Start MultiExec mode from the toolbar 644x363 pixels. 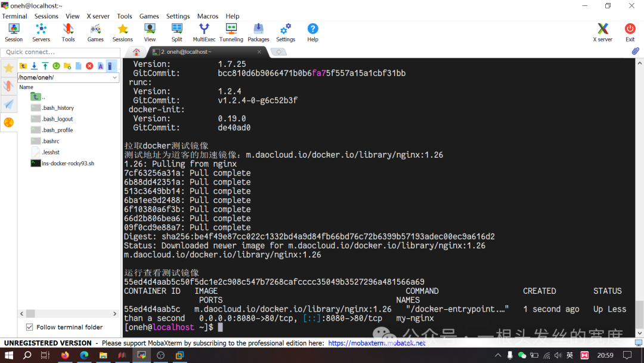[204, 32]
